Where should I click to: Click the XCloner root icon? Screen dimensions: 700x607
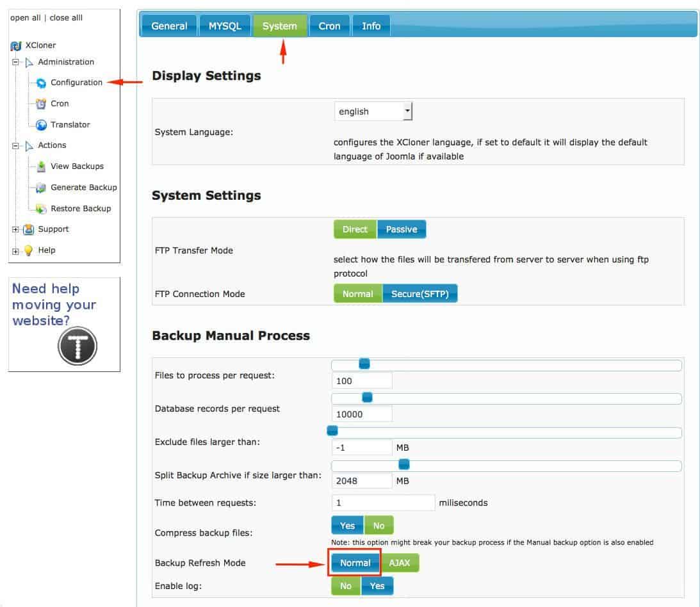pos(16,45)
